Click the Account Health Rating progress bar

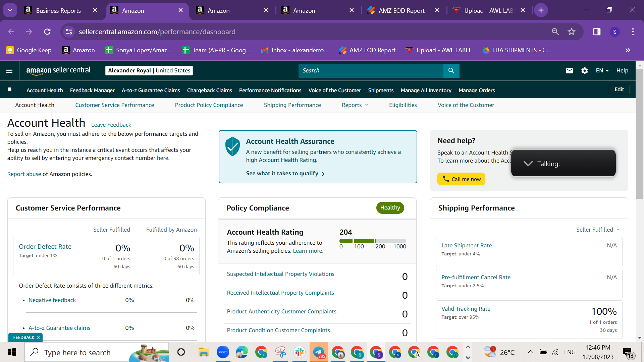373,241
